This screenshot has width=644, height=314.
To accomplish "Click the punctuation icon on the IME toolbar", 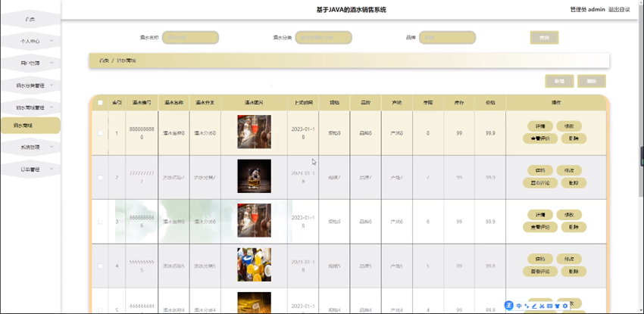I will 527,306.
